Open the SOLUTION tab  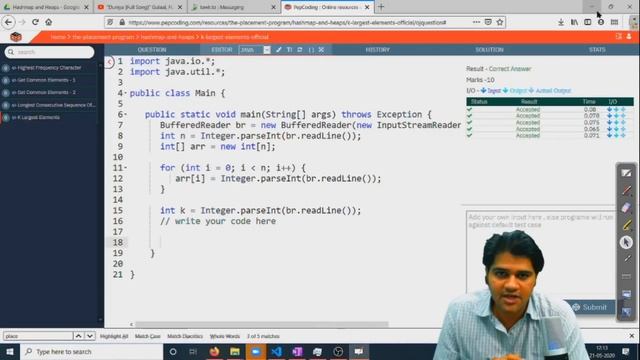click(489, 50)
